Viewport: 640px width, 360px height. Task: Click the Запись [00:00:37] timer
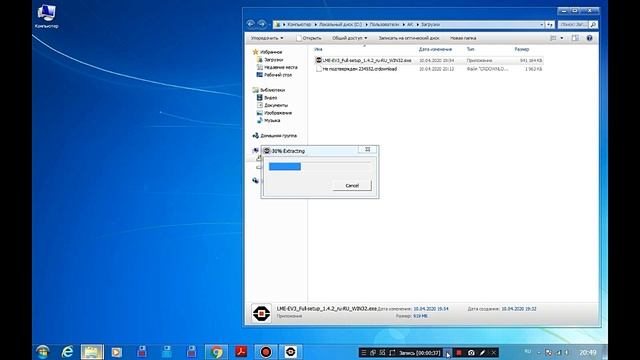click(420, 353)
